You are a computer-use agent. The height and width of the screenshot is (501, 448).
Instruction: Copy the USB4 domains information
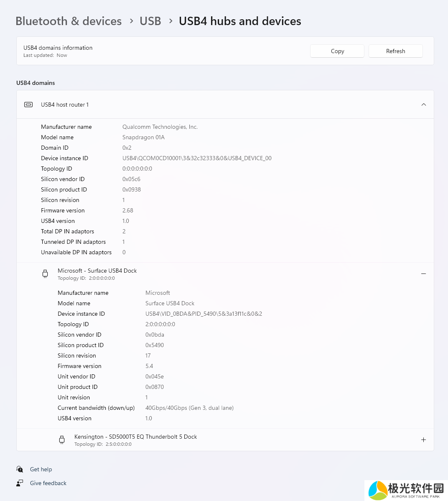(337, 51)
